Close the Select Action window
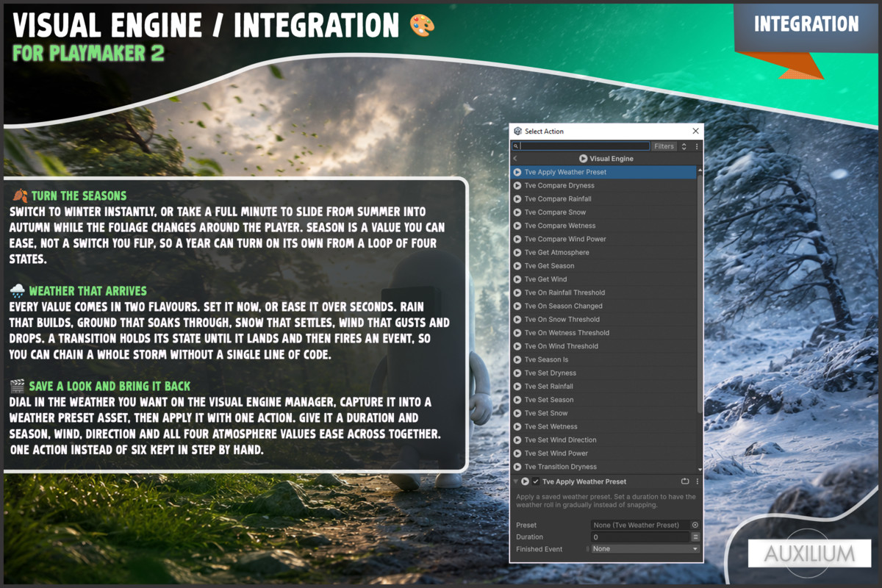The height and width of the screenshot is (588, 882). (695, 131)
